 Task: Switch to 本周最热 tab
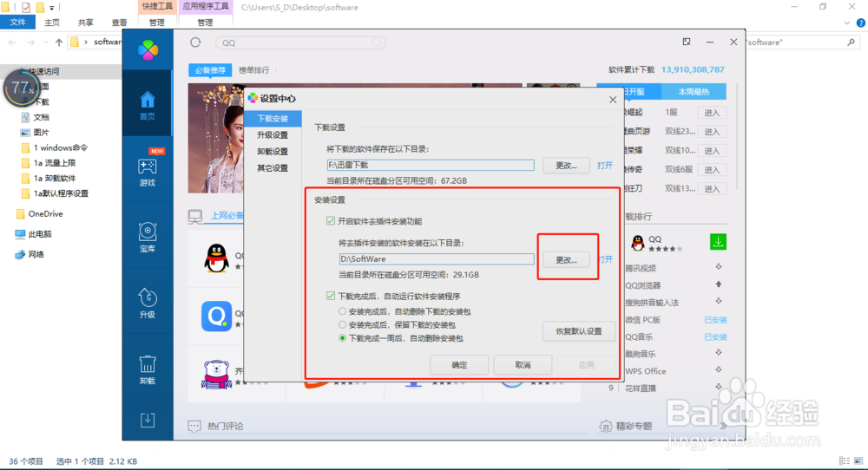pos(694,92)
